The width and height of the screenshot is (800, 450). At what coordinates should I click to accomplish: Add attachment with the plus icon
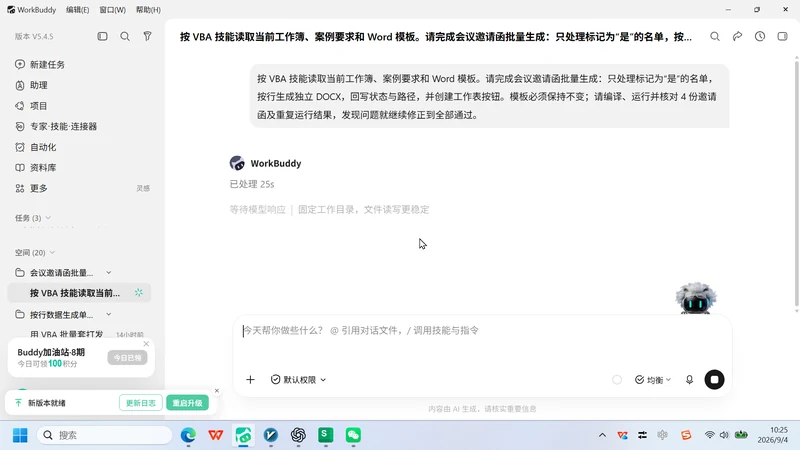(x=250, y=380)
